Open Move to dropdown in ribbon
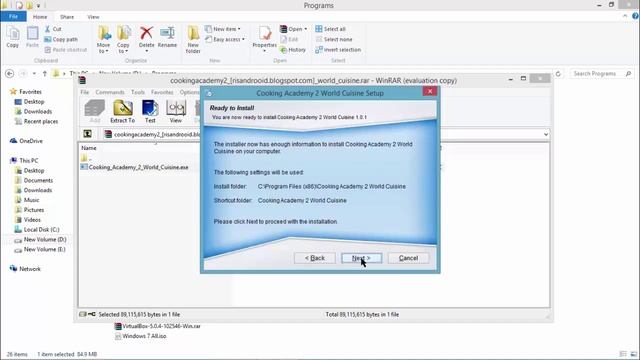 pos(103,39)
